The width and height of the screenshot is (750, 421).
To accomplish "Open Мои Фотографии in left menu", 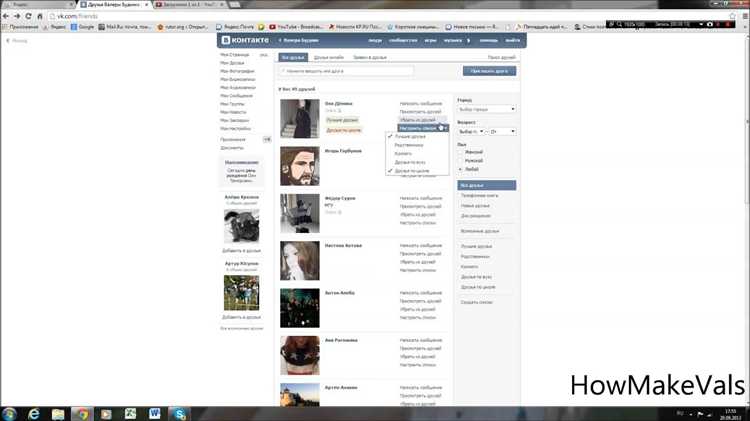I will (237, 71).
